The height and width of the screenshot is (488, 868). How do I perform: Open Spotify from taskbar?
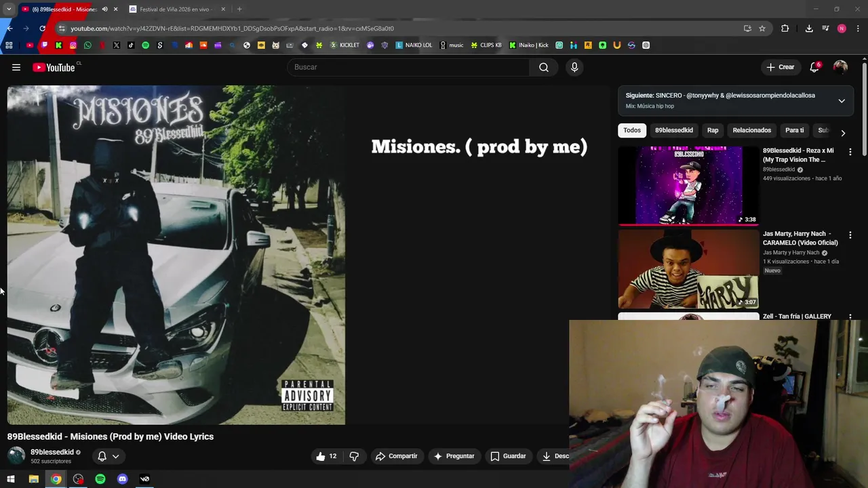click(100, 479)
